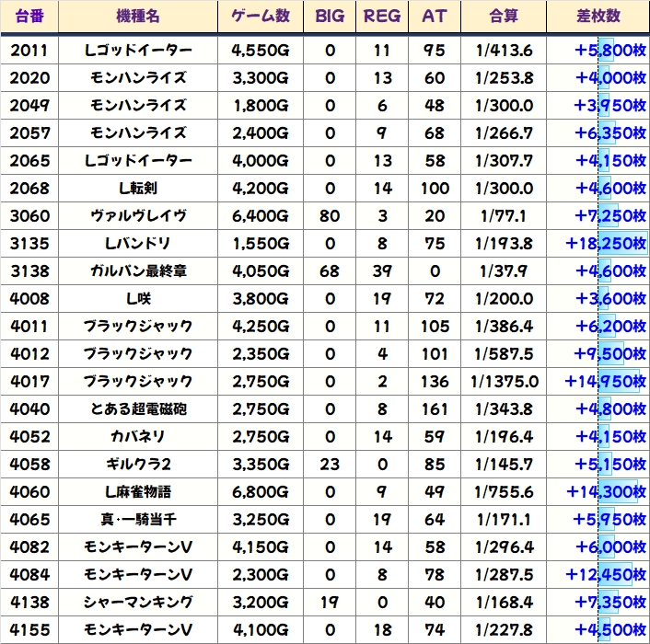Image resolution: width=650 pixels, height=644 pixels.
Task: Click the Lバンドリ machine name
Action: pyautogui.click(x=138, y=244)
